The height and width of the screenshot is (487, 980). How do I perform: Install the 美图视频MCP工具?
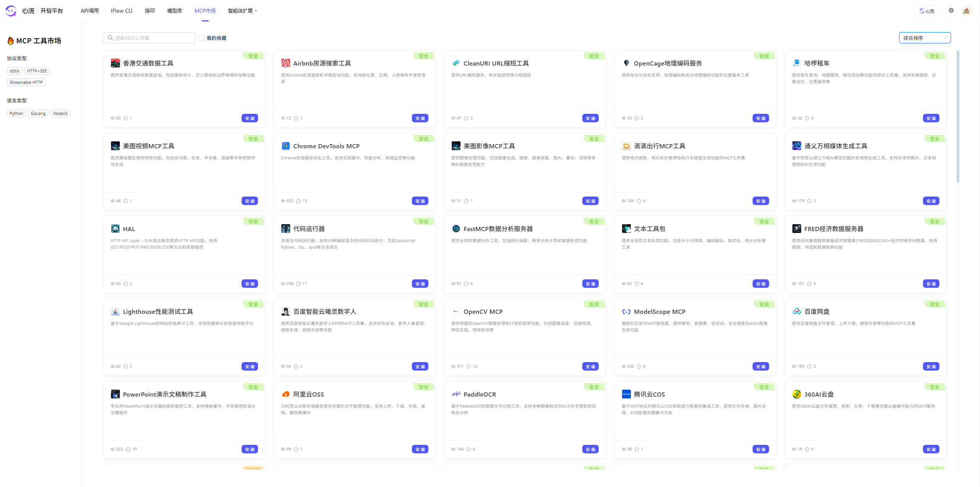[x=250, y=201]
